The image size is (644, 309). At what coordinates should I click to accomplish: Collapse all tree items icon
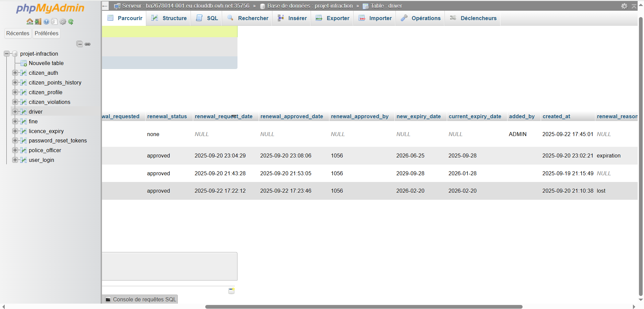pyautogui.click(x=79, y=44)
